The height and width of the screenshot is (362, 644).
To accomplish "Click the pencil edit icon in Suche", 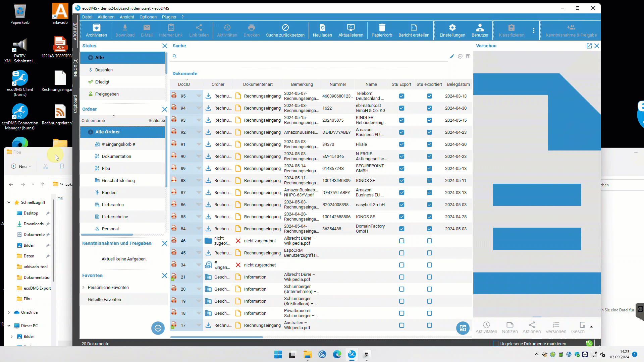I will click(x=452, y=56).
